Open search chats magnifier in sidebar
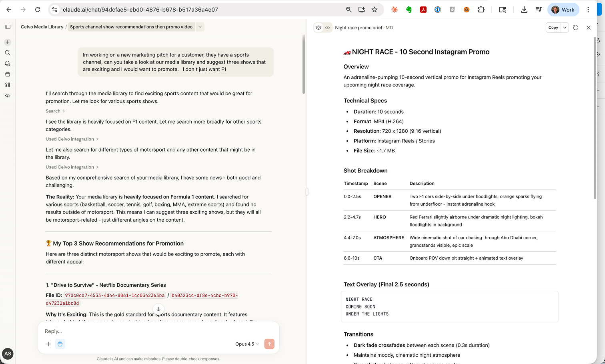Screen dimensions: 605x364 pos(8,53)
